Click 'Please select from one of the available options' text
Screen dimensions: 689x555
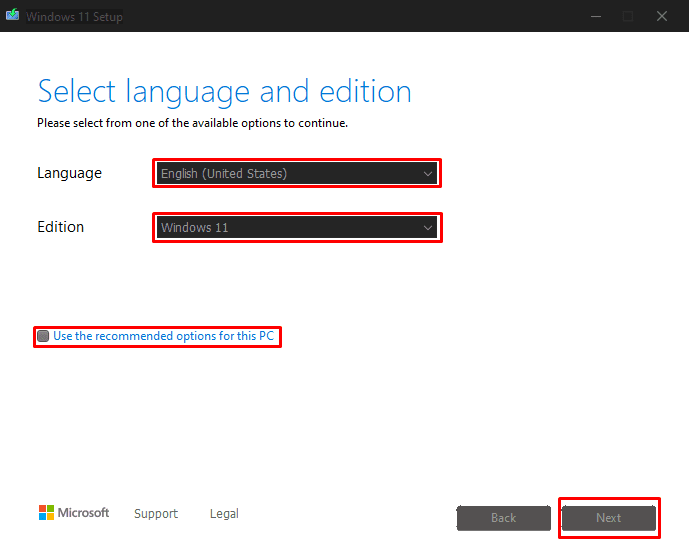click(192, 123)
